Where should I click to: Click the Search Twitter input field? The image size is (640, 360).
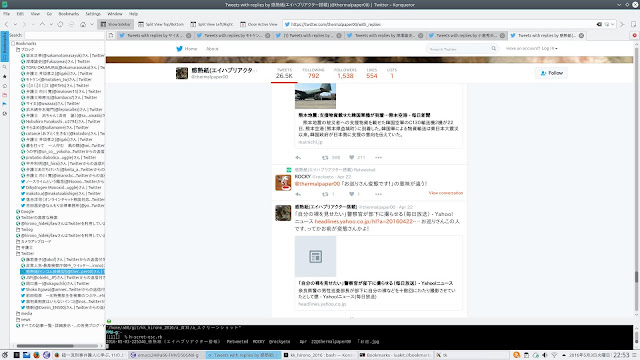tap(458, 49)
